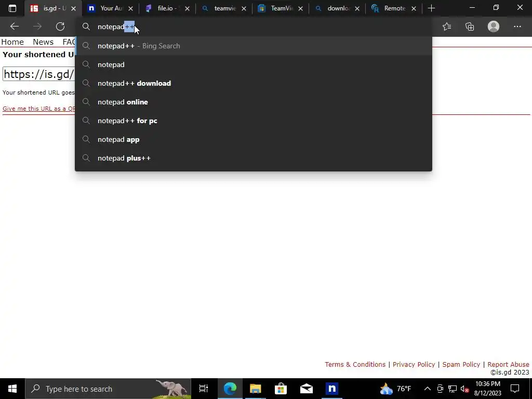Close the is.gd tab

click(x=73, y=8)
